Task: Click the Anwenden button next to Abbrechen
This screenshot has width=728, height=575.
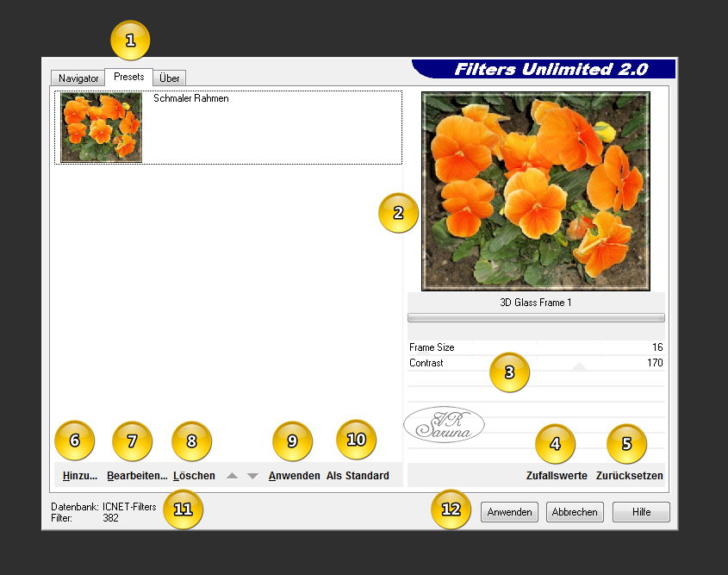Action: (509, 512)
